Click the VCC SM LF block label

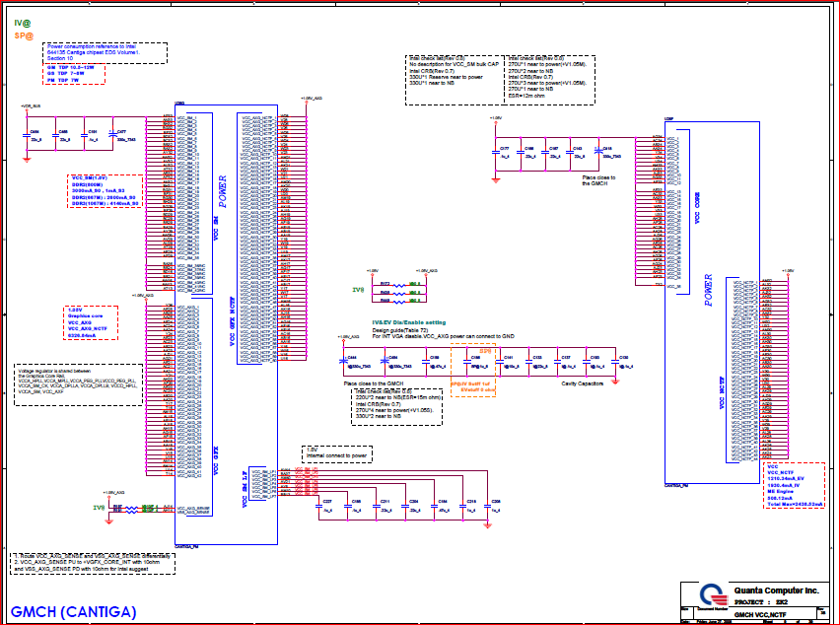point(245,490)
